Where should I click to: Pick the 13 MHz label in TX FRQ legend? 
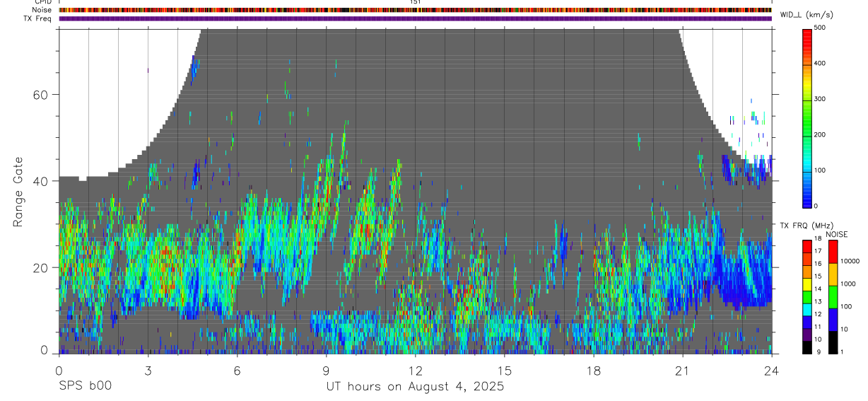point(819,302)
